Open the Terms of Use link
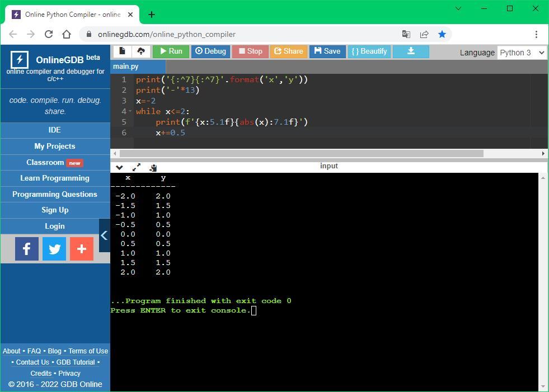 coord(88,351)
